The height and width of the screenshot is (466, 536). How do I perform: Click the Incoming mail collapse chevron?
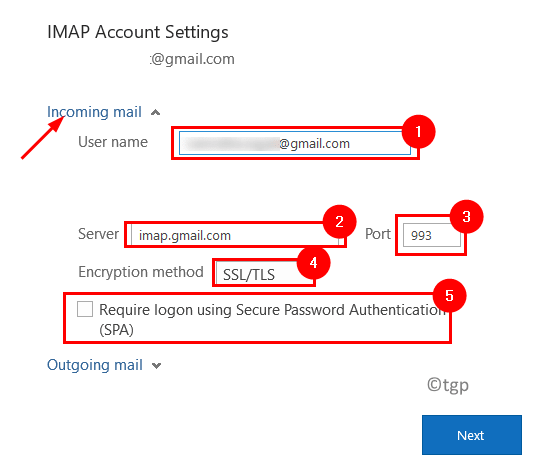click(156, 112)
